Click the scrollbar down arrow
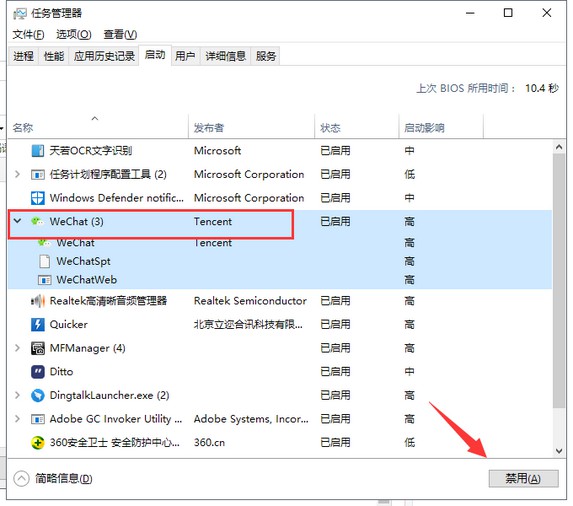The image size is (573, 506). [558, 451]
